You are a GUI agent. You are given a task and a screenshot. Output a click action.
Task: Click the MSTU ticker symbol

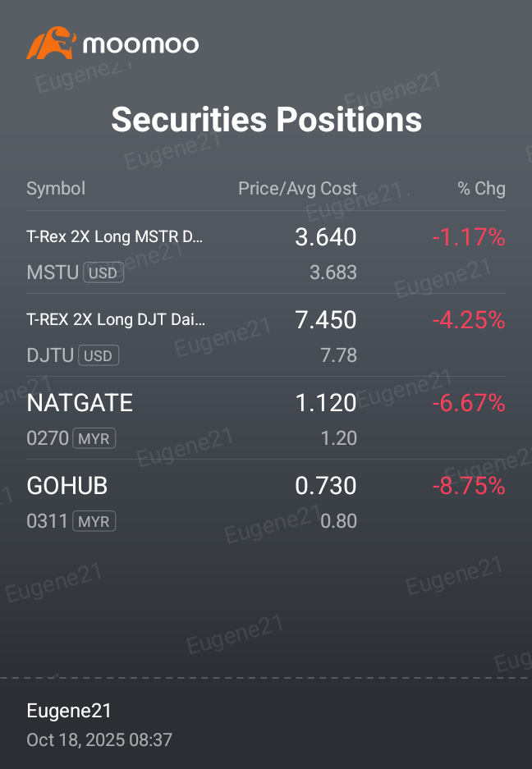pyautogui.click(x=53, y=272)
